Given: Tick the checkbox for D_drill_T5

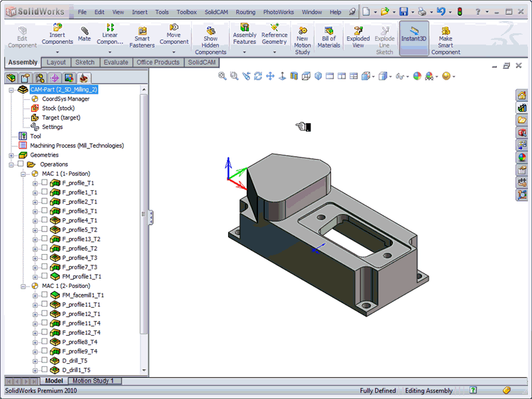Looking at the screenshot, I should [x=45, y=360].
